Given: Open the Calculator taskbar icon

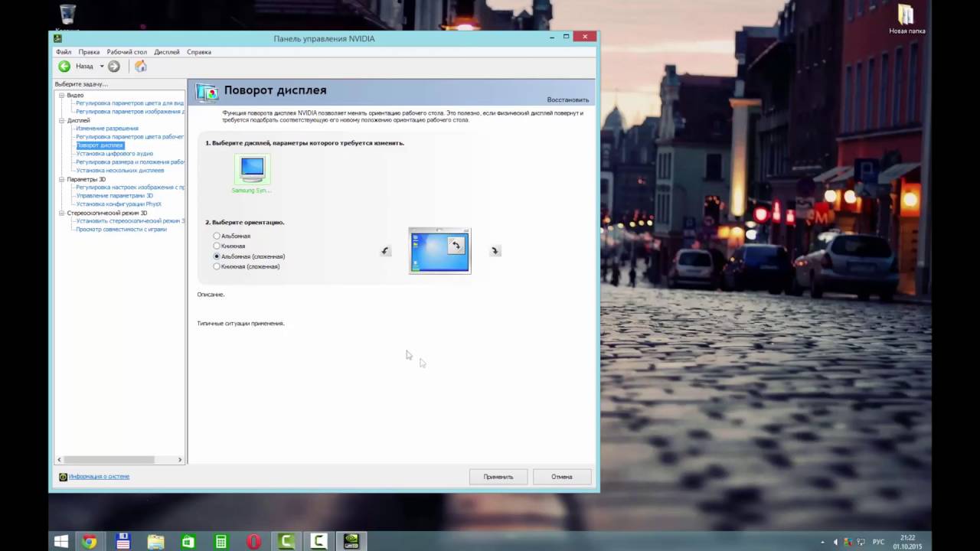Looking at the screenshot, I should point(221,542).
